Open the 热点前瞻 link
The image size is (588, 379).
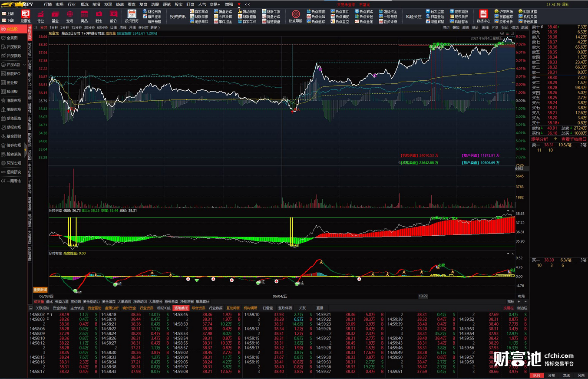[x=316, y=12]
